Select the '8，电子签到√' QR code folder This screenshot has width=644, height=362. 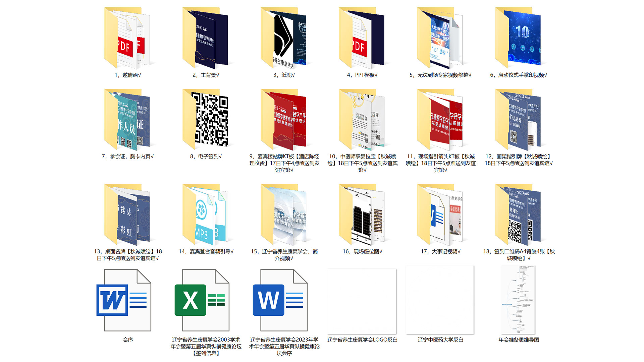pyautogui.click(x=206, y=120)
